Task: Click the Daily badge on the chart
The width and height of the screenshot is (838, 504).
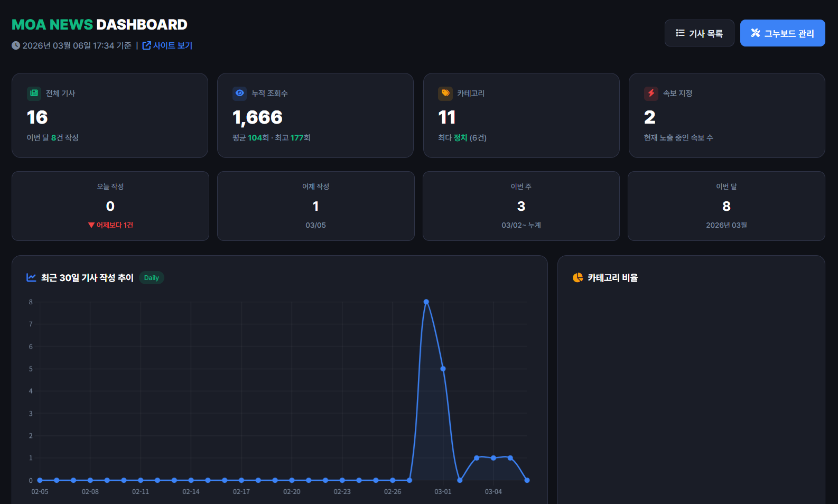Action: tap(151, 278)
